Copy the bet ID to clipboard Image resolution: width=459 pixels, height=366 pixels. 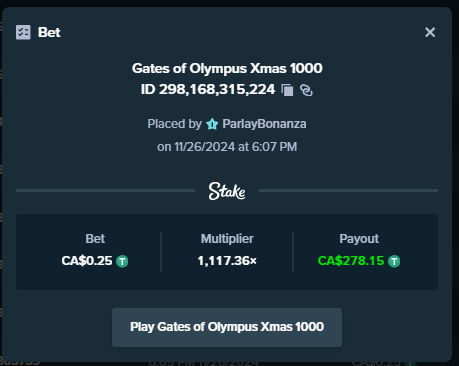[287, 90]
